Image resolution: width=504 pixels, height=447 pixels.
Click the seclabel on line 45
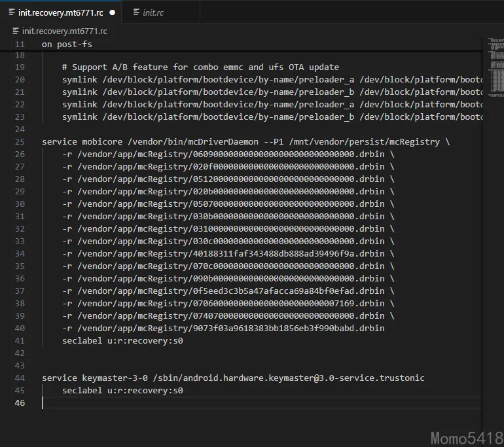point(122,390)
